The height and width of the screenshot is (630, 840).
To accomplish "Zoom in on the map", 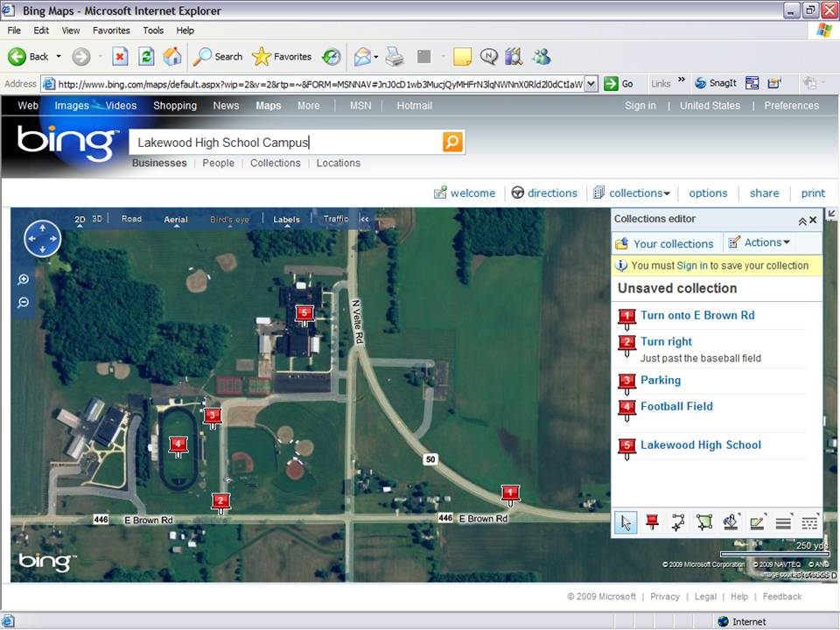I will point(23,279).
